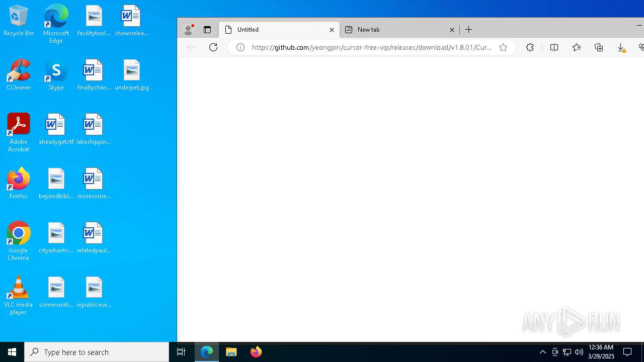Switch to the New tab tab
This screenshot has width=644, height=362.
[x=400, y=30]
